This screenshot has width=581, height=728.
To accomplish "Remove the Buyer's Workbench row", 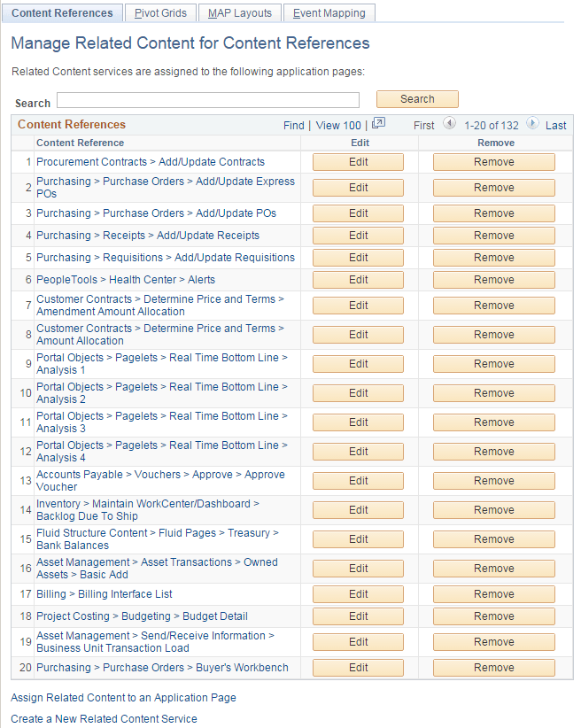I will (x=493, y=668).
